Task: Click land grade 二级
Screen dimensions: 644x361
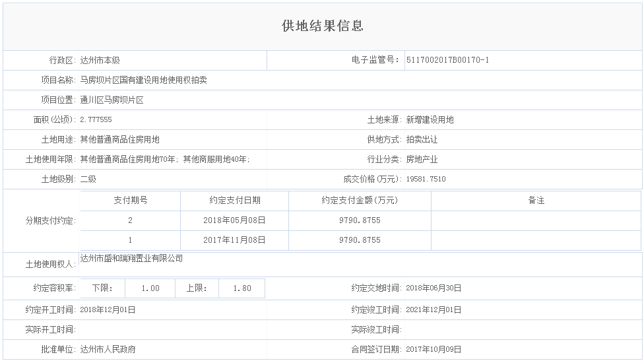Action: click(x=88, y=179)
